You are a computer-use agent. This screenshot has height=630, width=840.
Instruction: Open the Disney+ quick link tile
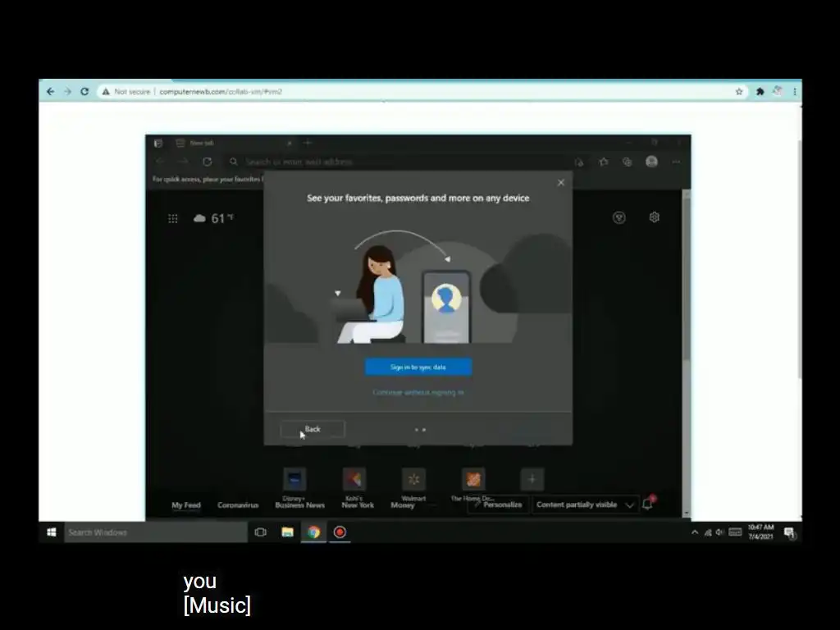tap(294, 479)
